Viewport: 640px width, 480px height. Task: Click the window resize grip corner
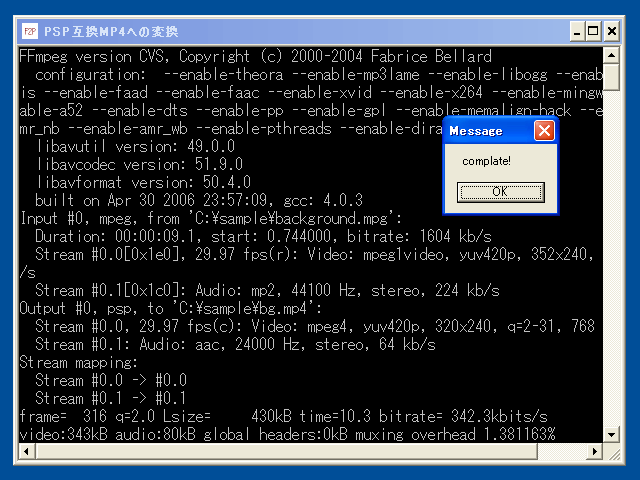point(613,453)
